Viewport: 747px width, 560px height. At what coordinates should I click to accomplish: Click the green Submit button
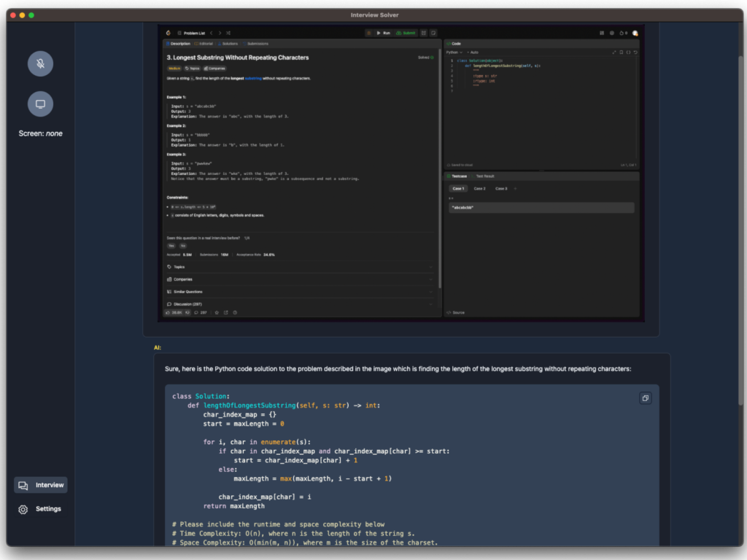(406, 33)
